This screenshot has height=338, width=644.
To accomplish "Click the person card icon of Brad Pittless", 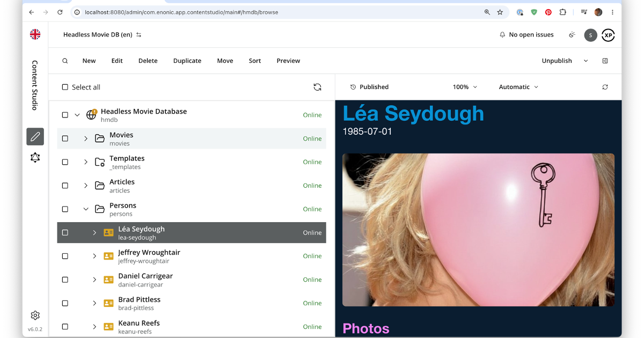I will point(108,303).
